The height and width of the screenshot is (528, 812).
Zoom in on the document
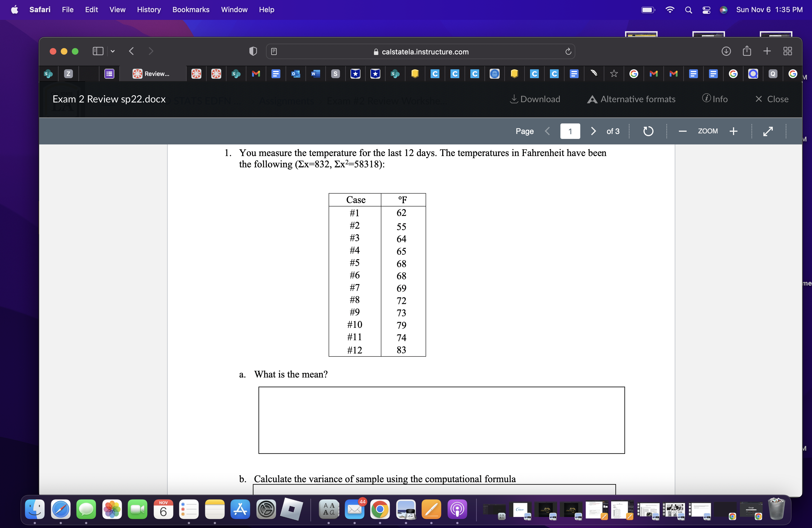(734, 131)
